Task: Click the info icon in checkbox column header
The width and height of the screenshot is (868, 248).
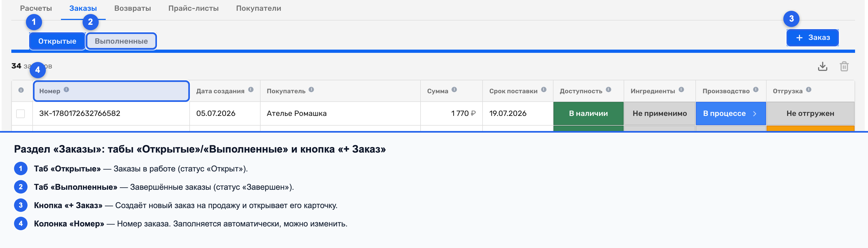Action: point(21,90)
